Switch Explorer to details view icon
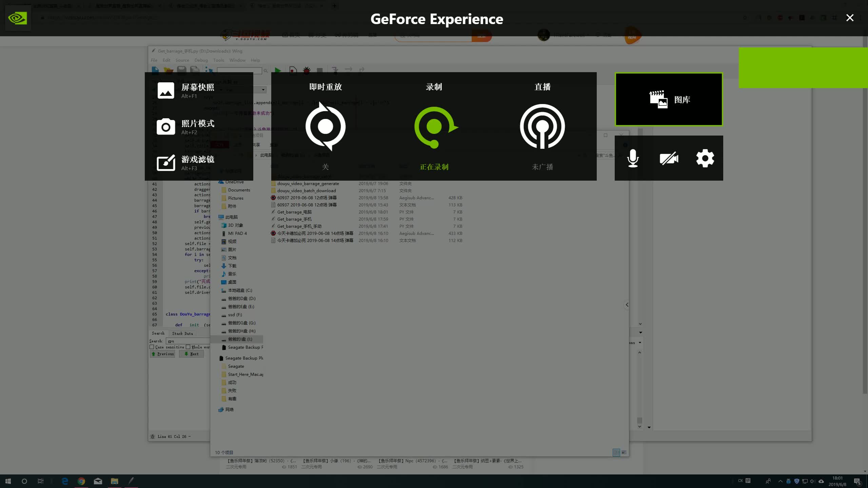The image size is (868, 488). coord(616,452)
